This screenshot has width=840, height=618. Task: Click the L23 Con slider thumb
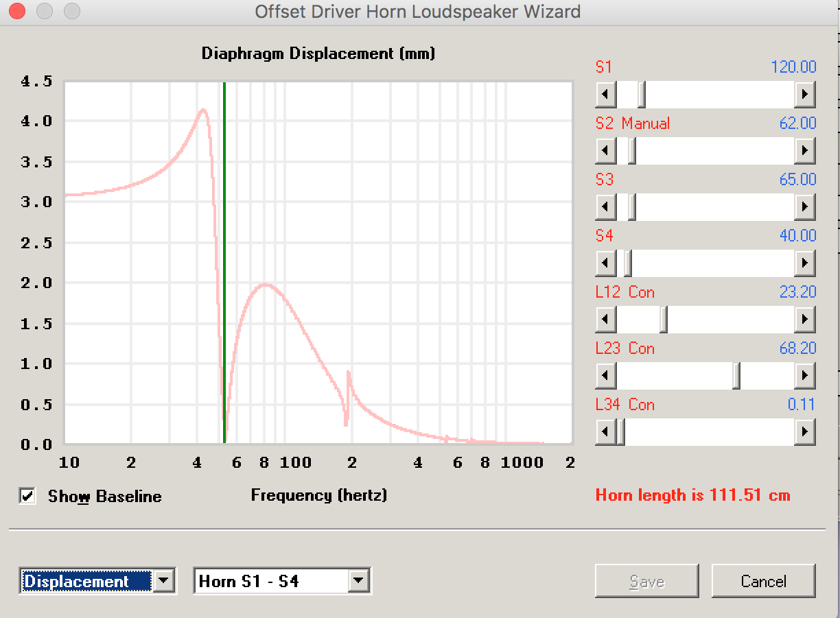point(736,375)
